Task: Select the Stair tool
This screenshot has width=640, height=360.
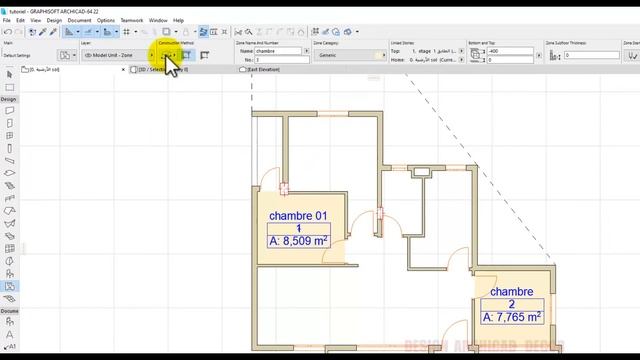Action: 9,186
